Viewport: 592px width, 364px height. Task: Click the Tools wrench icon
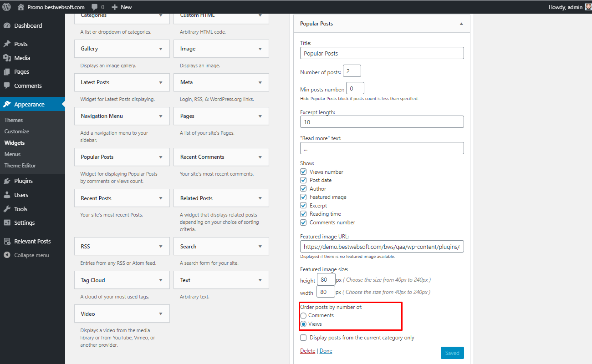click(x=7, y=209)
